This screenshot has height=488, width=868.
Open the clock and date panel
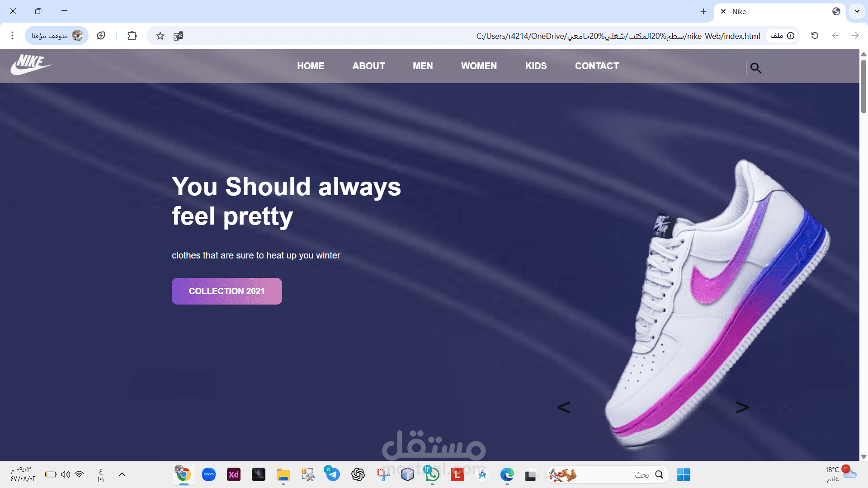(x=23, y=474)
